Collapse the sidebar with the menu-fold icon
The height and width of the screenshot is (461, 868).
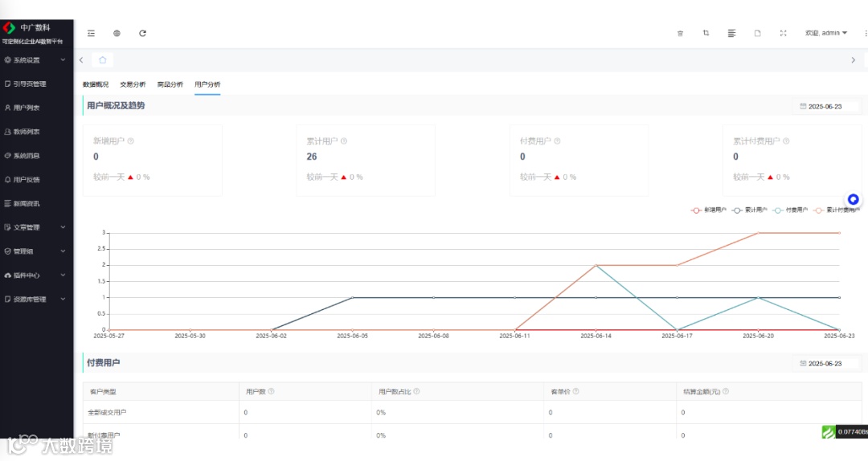click(92, 33)
